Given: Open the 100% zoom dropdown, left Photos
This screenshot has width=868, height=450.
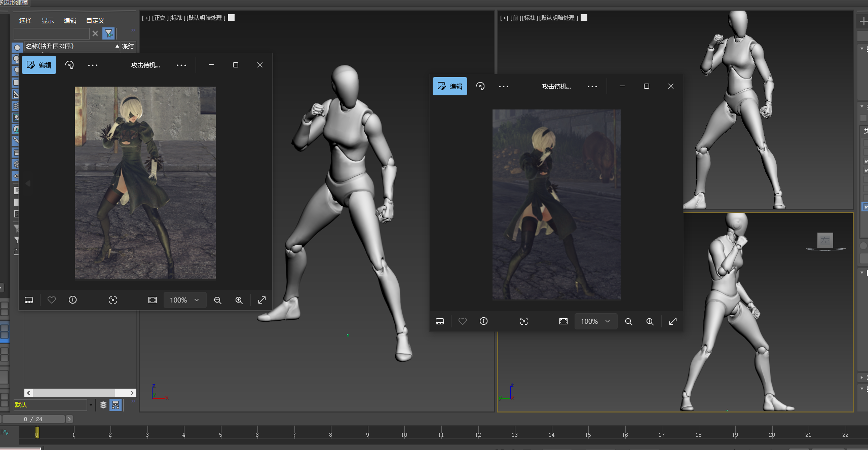Looking at the screenshot, I should pyautogui.click(x=185, y=300).
